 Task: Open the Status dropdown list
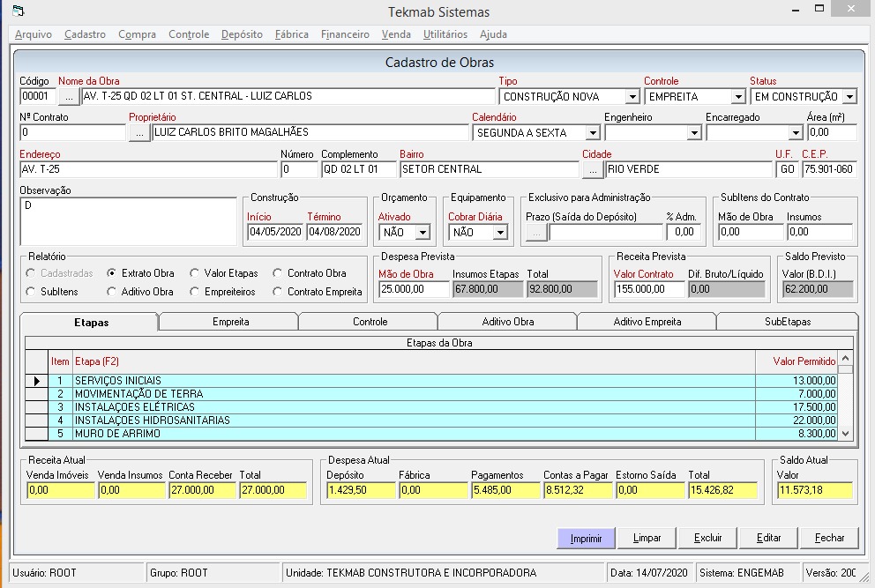849,97
